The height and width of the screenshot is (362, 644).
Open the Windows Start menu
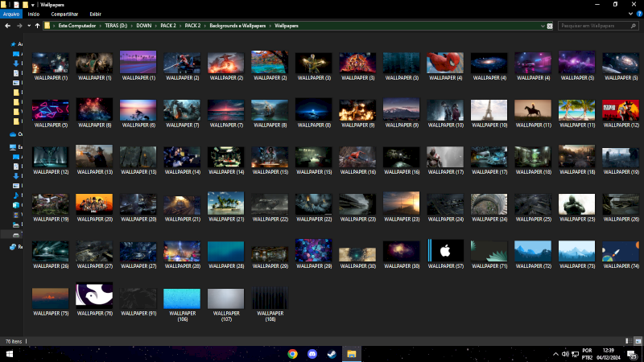9,354
